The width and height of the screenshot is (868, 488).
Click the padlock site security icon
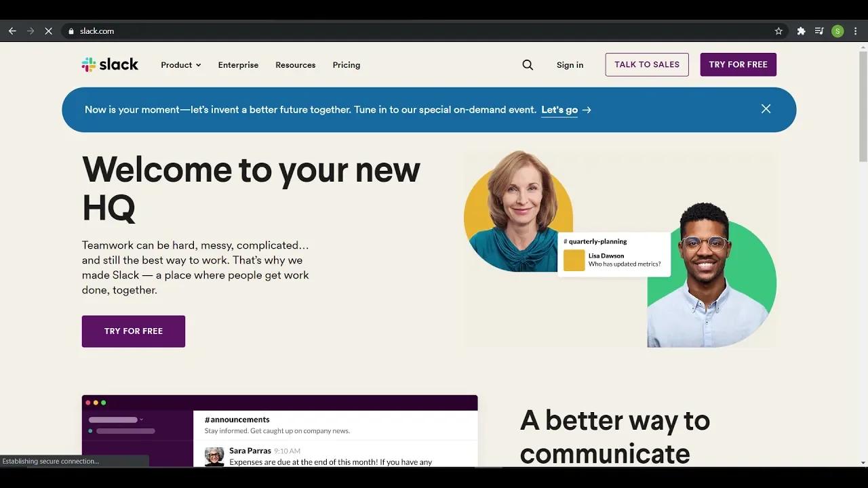pos(71,31)
